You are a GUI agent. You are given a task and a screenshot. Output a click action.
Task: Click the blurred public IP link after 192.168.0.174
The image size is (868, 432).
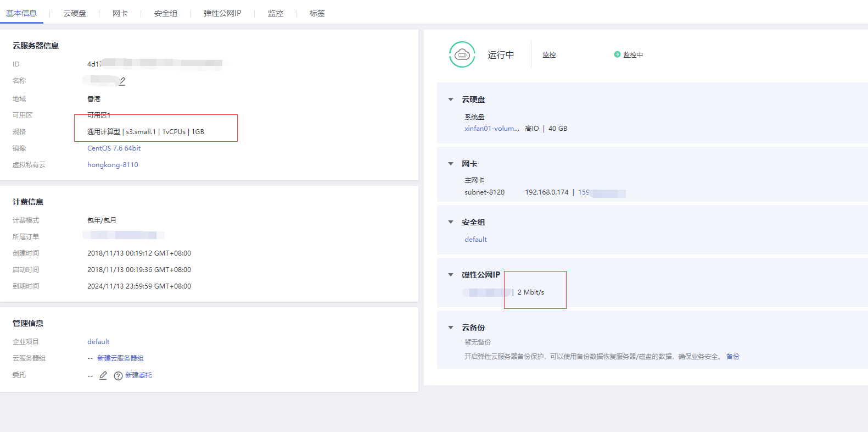[602, 193]
